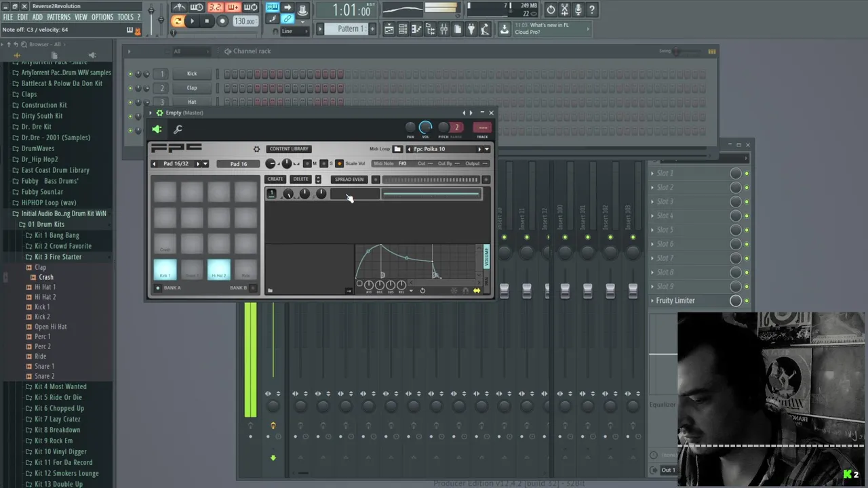Click the gear icon in Empty (Master) title bar
Screen dimensions: 868x488
click(x=159, y=113)
